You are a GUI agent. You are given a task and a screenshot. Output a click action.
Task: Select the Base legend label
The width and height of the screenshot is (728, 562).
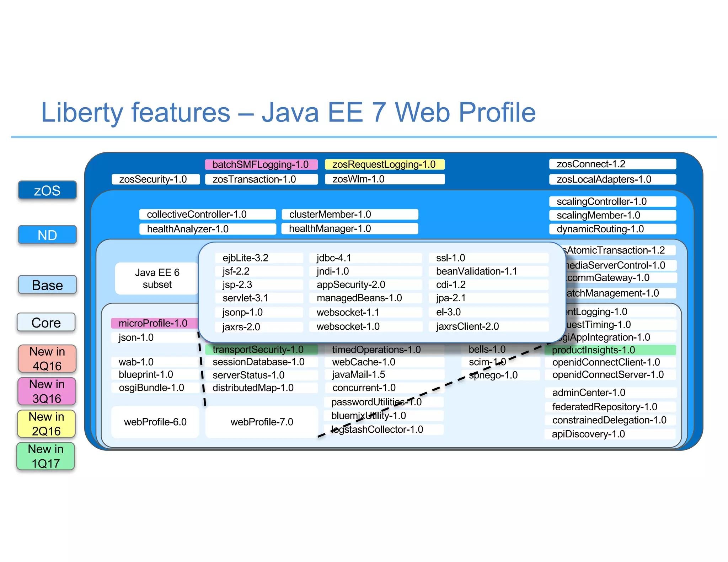tap(47, 285)
